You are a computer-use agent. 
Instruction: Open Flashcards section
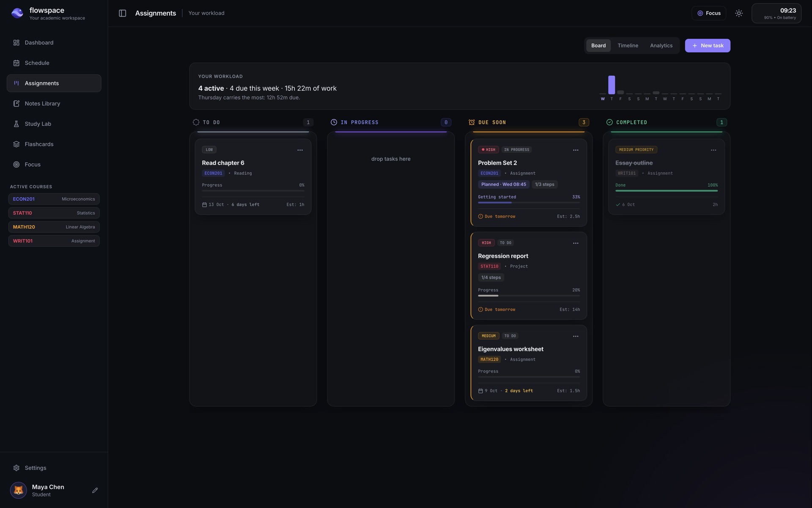[x=54, y=144]
